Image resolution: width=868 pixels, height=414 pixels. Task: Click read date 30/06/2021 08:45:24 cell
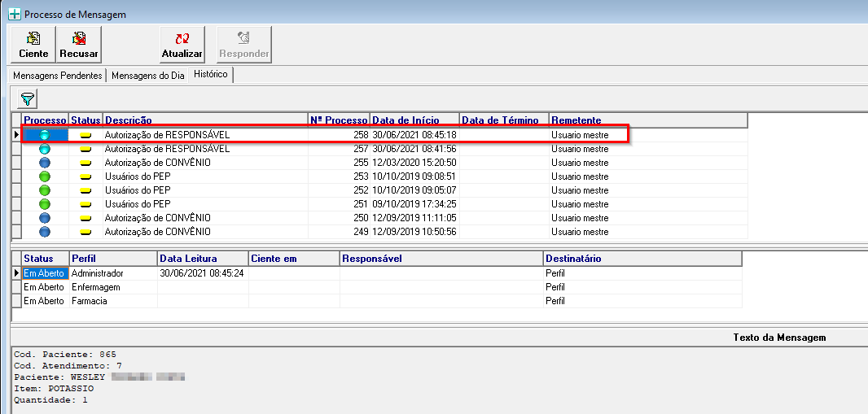(202, 273)
